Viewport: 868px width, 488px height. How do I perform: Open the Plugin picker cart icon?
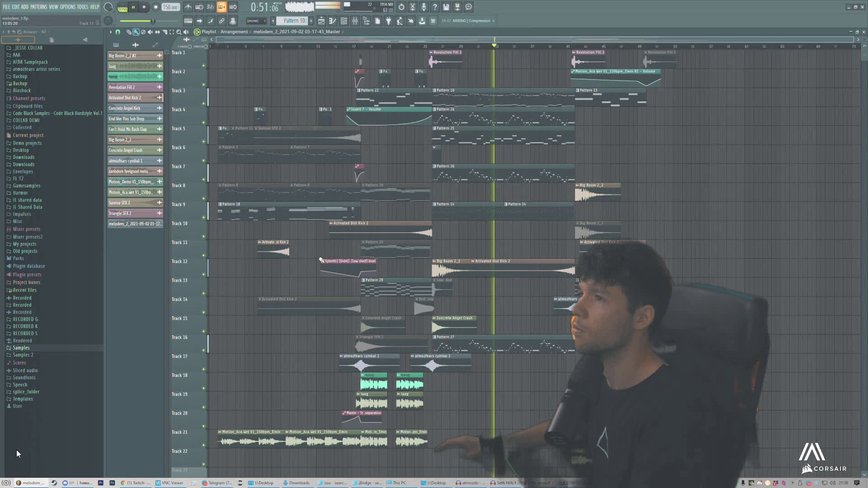(433, 21)
